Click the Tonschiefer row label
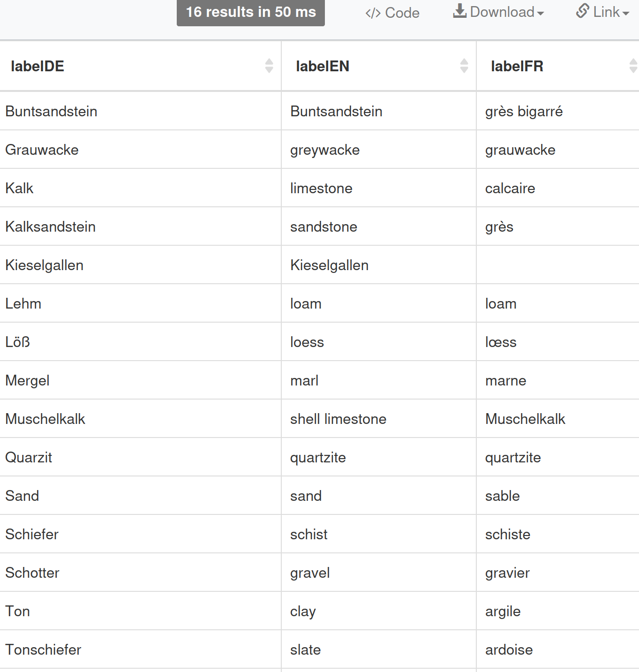Screen dimensions: 639x672 [x=43, y=650]
